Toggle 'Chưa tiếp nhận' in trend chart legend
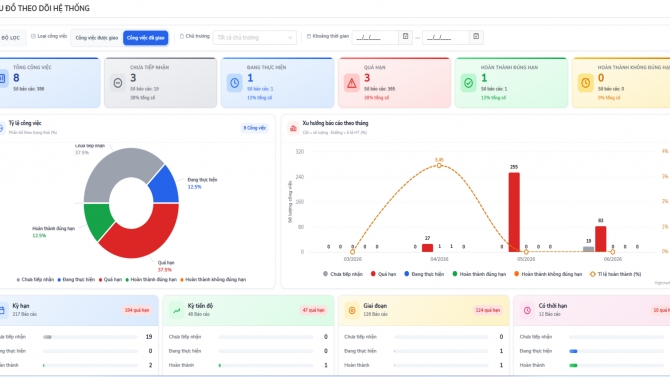670x377 pixels. 343,274
